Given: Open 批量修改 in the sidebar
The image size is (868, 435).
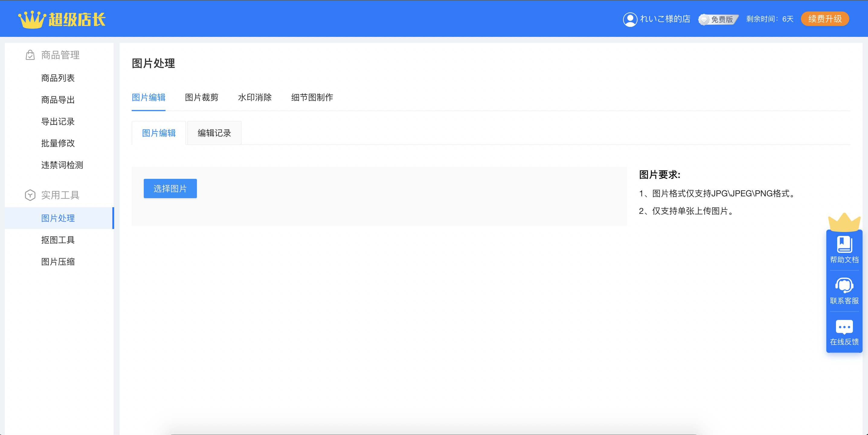Looking at the screenshot, I should (58, 143).
